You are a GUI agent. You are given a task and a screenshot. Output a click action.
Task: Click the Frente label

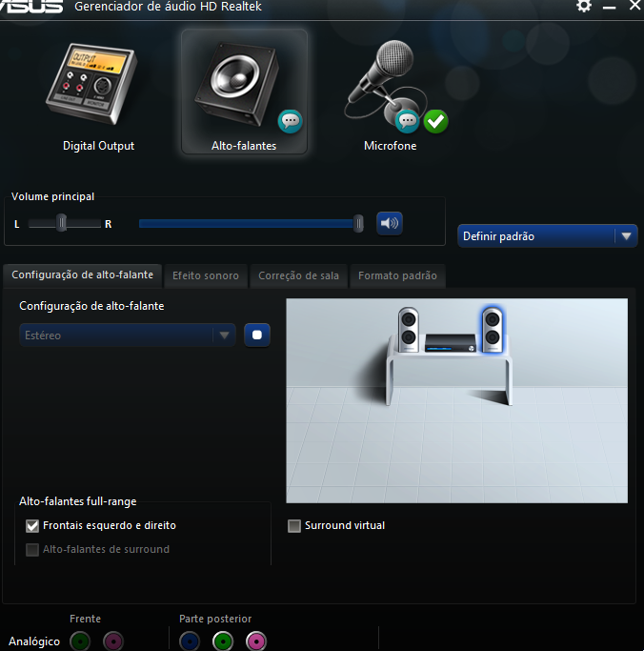85,619
